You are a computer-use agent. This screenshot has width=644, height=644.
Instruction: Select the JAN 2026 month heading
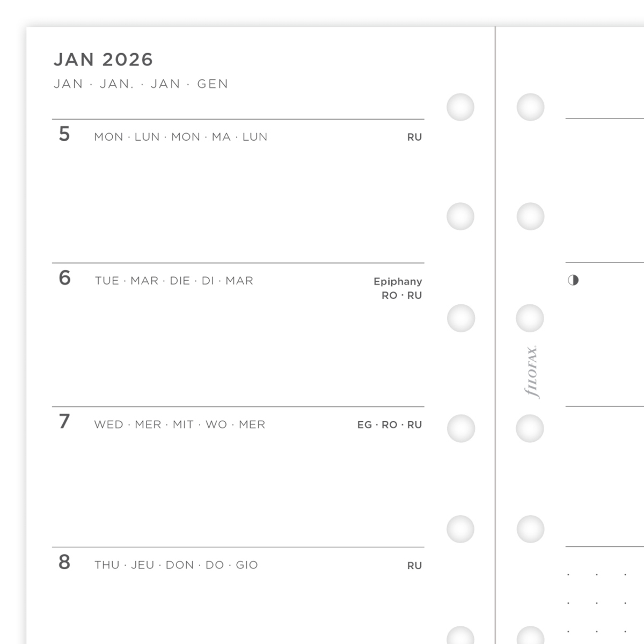(103, 60)
